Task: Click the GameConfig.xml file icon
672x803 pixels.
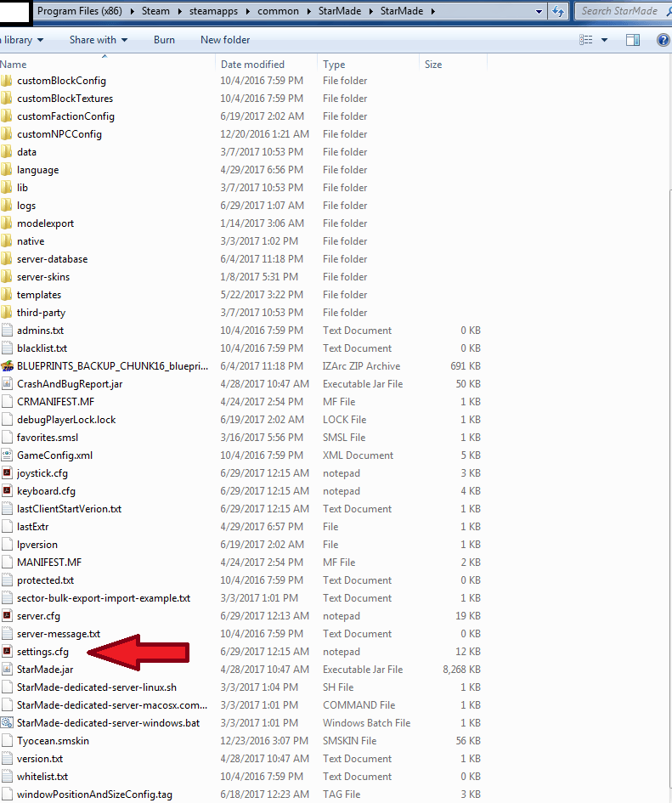Action: 8,455
